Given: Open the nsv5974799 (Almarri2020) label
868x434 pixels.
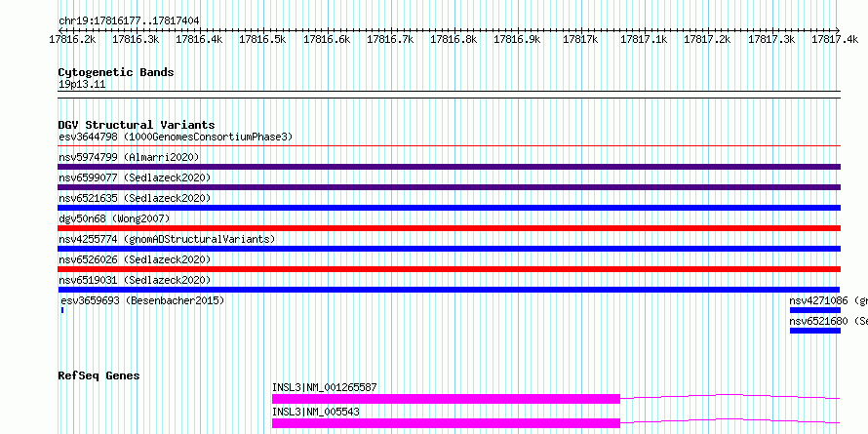Looking at the screenshot, I should (129, 157).
